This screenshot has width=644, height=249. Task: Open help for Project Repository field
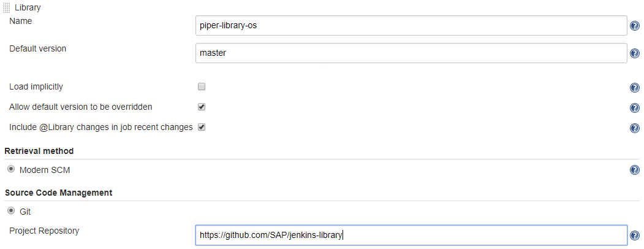(635, 236)
